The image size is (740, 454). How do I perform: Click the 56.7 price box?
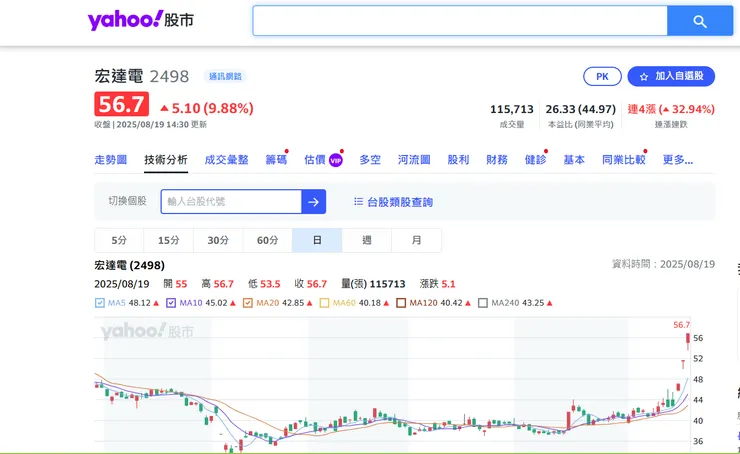point(122,104)
